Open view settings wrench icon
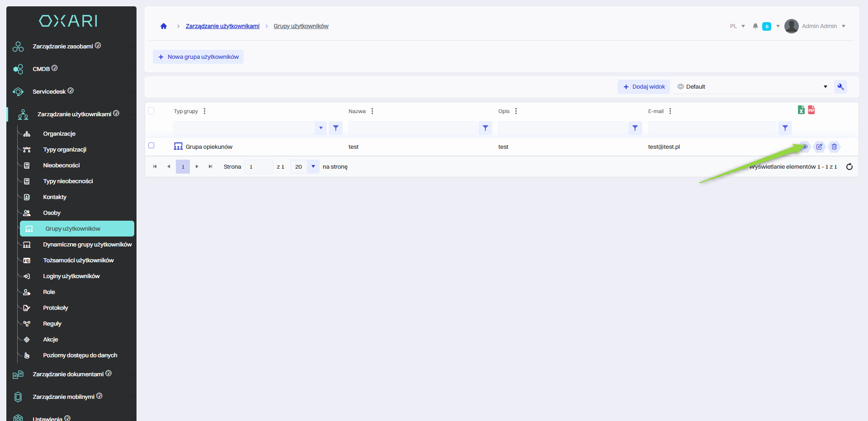868x421 pixels. click(840, 87)
